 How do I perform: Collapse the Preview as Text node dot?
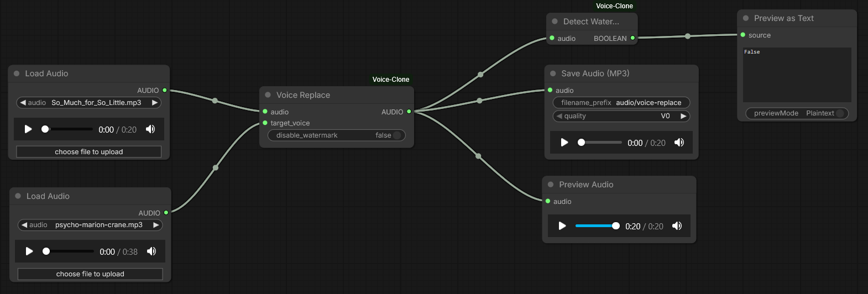tap(746, 18)
